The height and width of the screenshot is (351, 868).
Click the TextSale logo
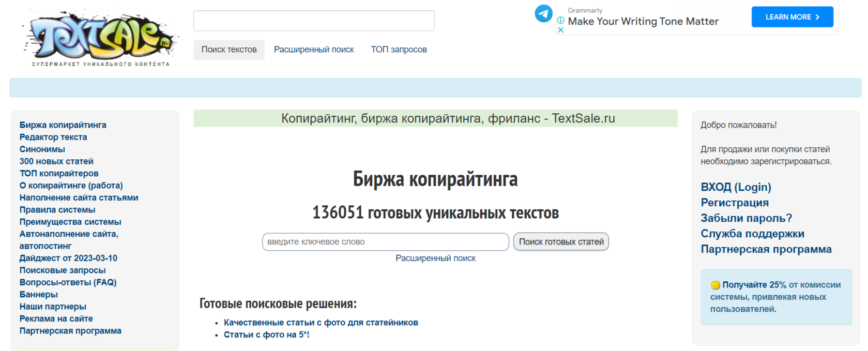[100, 38]
